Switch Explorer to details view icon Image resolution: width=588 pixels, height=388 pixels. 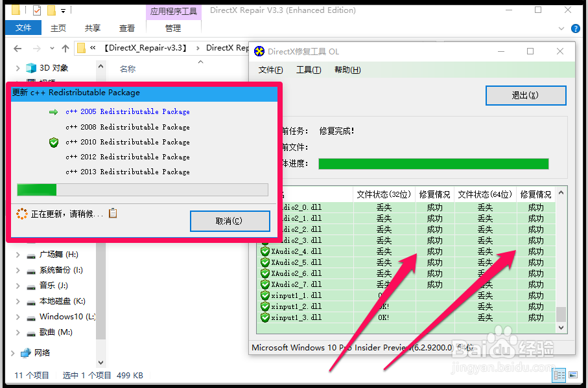[x=559, y=375]
